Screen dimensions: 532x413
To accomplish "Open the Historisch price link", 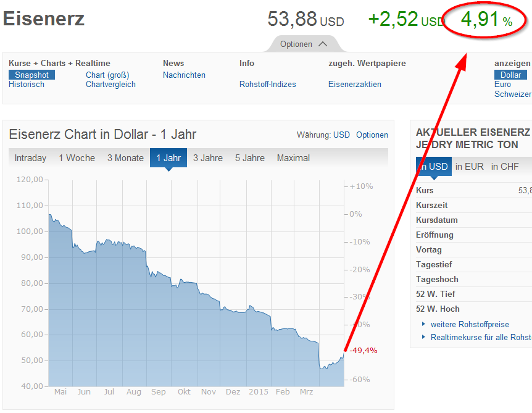I will pos(27,85).
